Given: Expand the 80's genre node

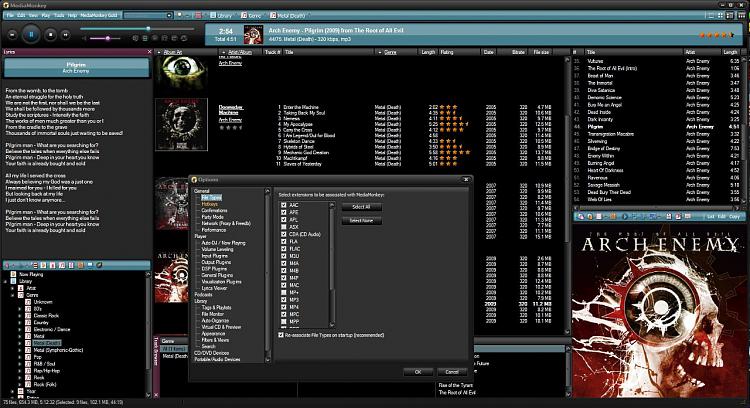Looking at the screenshot, I should pos(20,309).
